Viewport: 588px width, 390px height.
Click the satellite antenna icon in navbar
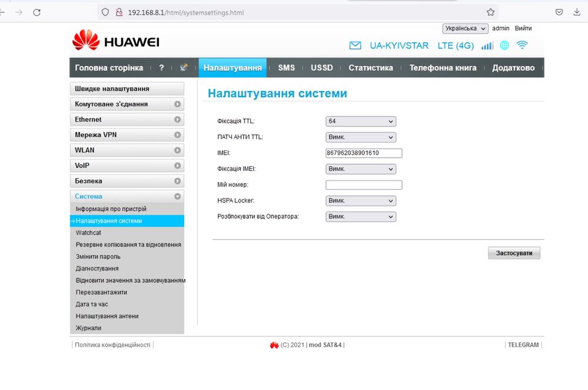[x=184, y=68]
